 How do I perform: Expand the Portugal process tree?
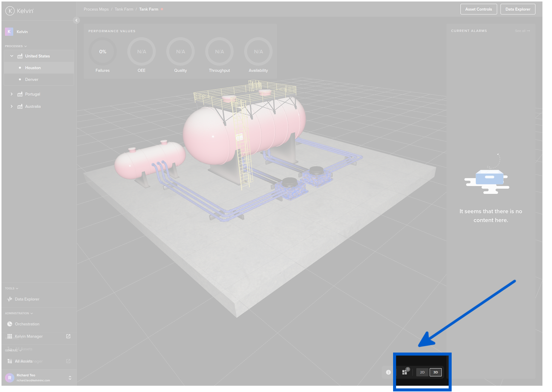click(12, 94)
